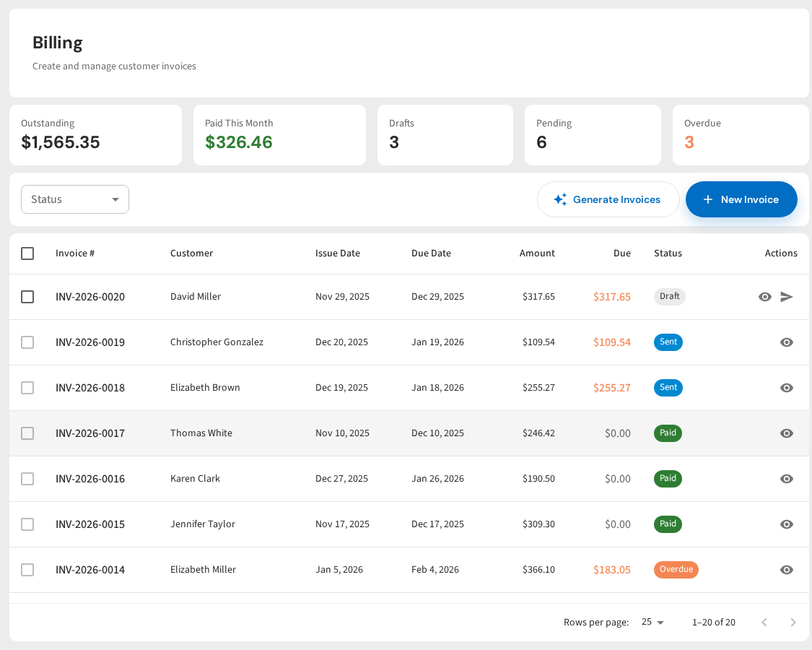Click the plus icon on New Invoice
This screenshot has width=812, height=650.
pos(708,199)
